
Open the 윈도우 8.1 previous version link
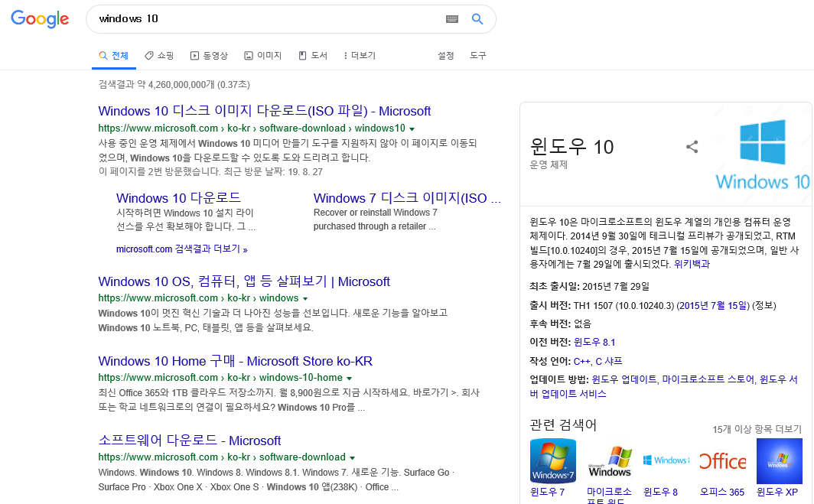[594, 342]
